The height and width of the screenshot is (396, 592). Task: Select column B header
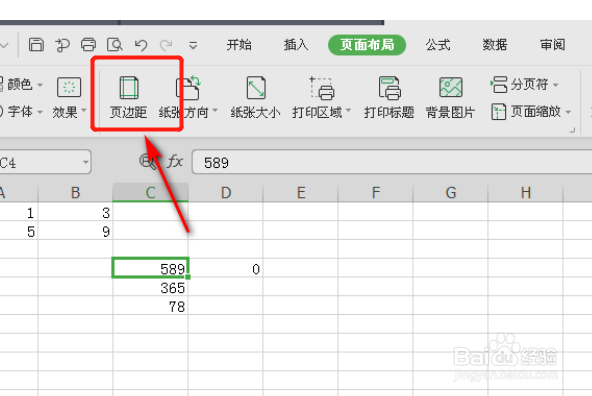tap(76, 193)
